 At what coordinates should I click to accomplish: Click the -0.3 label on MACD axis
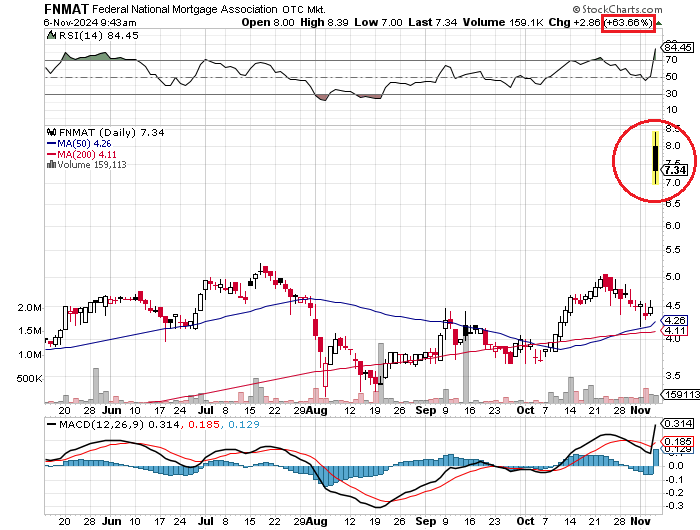point(674,505)
